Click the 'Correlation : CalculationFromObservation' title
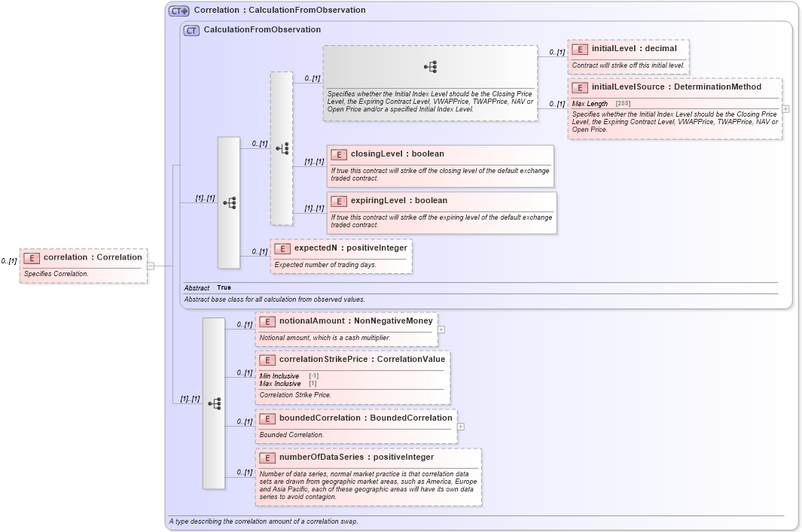The height and width of the screenshot is (532, 802). point(280,10)
